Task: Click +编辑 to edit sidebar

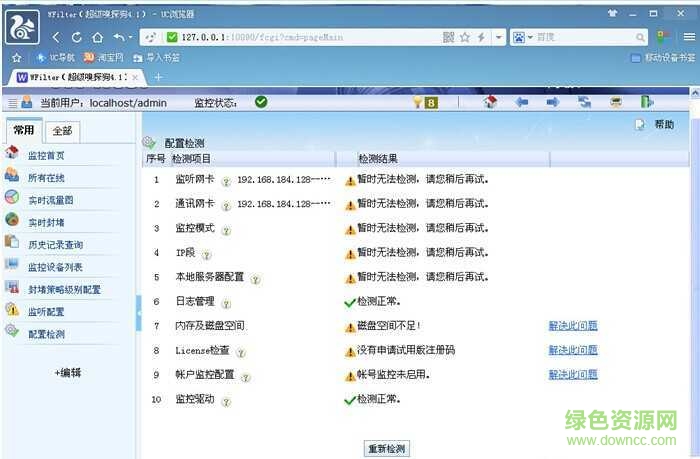Action: (68, 372)
